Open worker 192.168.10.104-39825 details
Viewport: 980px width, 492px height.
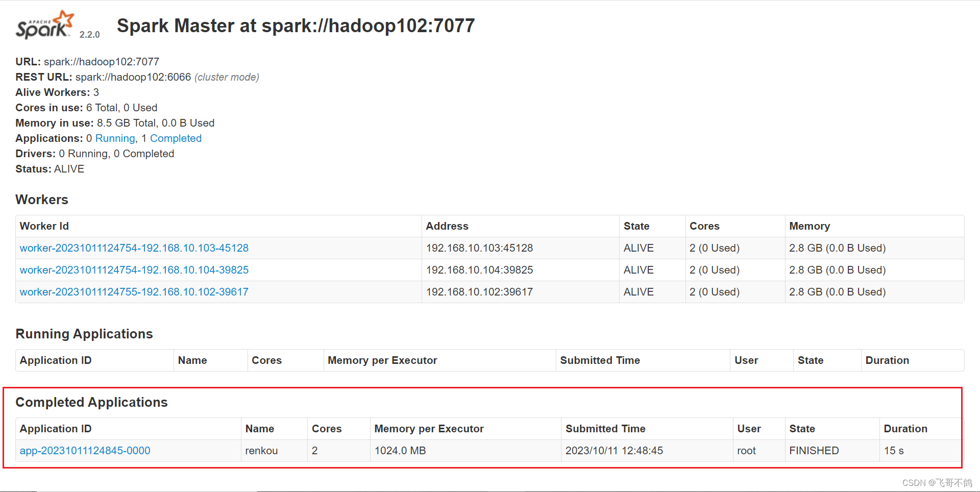[x=134, y=270]
